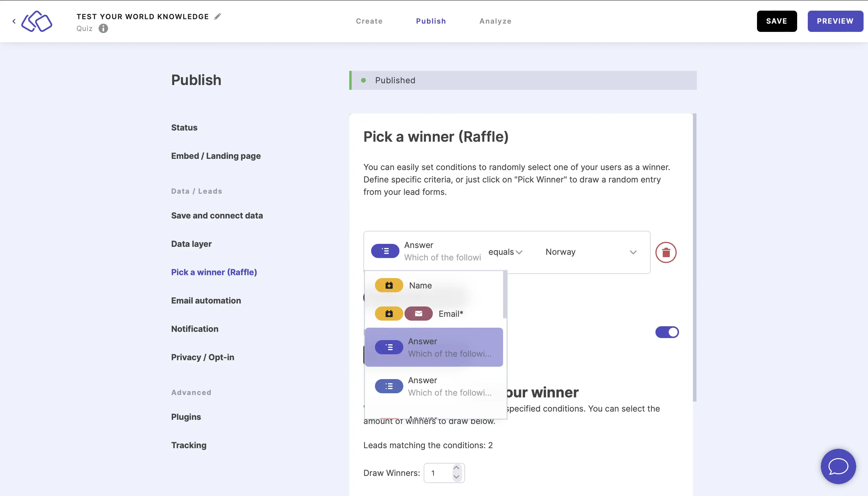The image size is (868, 496).
Task: Open Pick a winner Raffle sidebar section
Action: click(214, 272)
